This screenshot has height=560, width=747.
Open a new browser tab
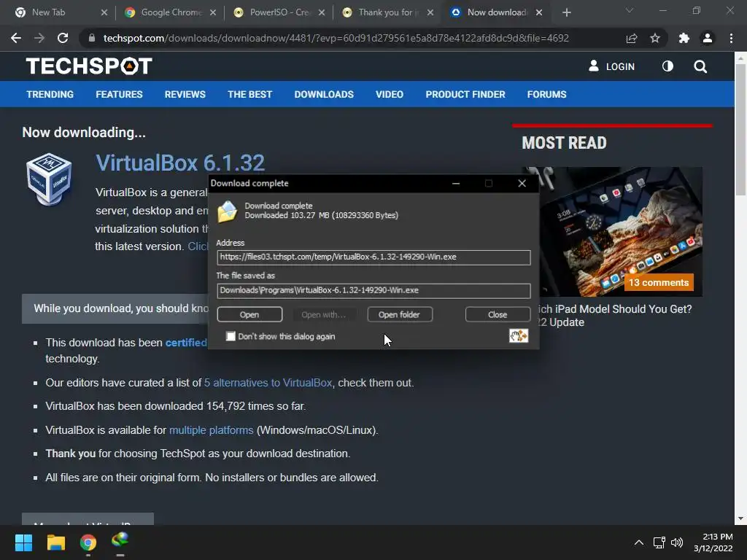click(566, 12)
